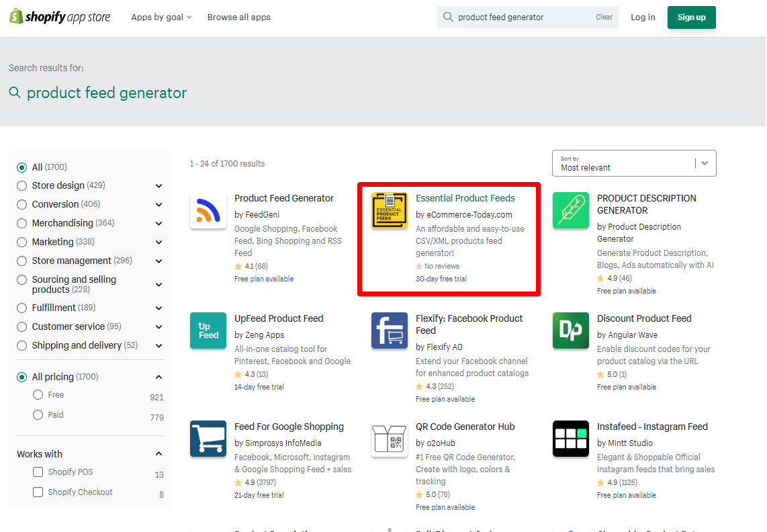Open Product Feed Generator RSS app icon
The width and height of the screenshot is (767, 532).
[208, 210]
